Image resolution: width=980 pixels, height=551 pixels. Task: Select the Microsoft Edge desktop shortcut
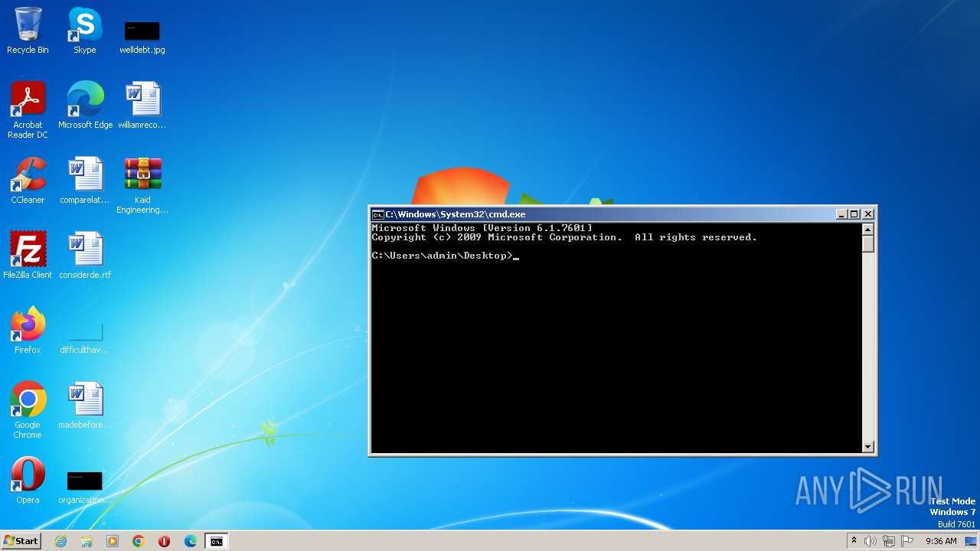tap(85, 106)
